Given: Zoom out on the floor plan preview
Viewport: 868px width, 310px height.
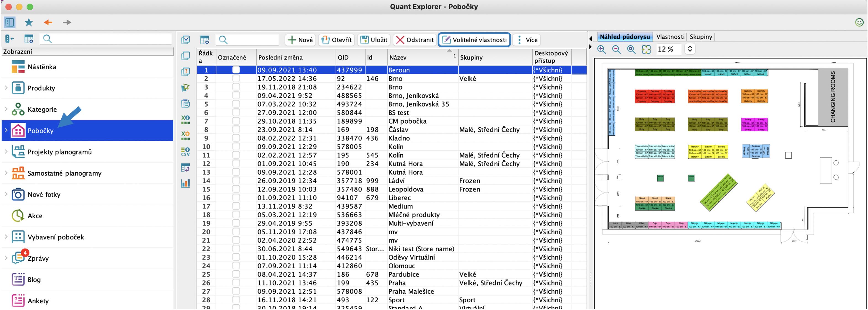Looking at the screenshot, I should tap(616, 49).
